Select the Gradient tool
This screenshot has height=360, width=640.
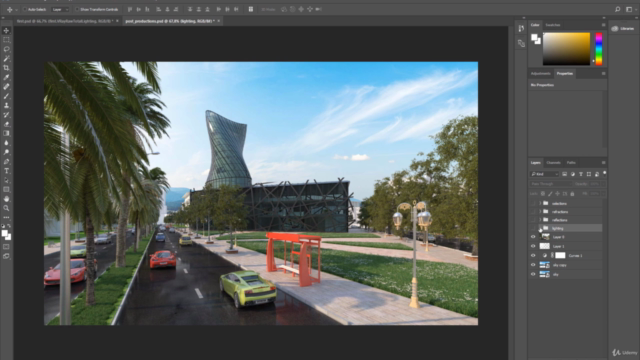[6, 133]
